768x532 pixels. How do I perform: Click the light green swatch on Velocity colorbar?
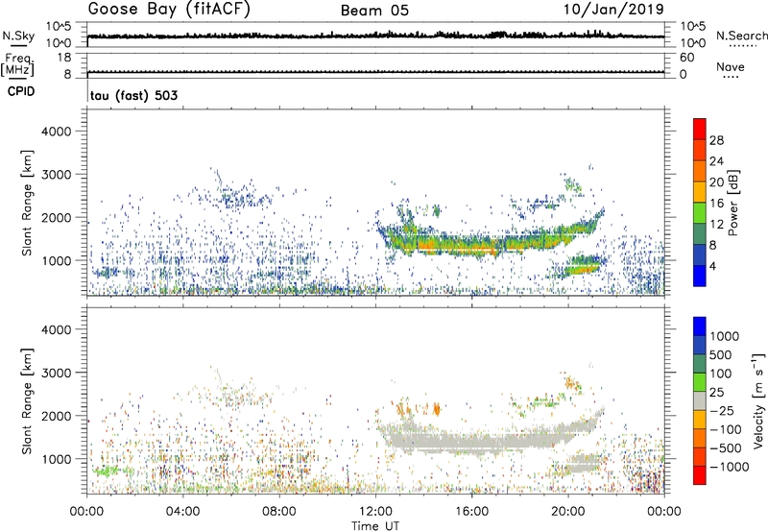coord(700,382)
